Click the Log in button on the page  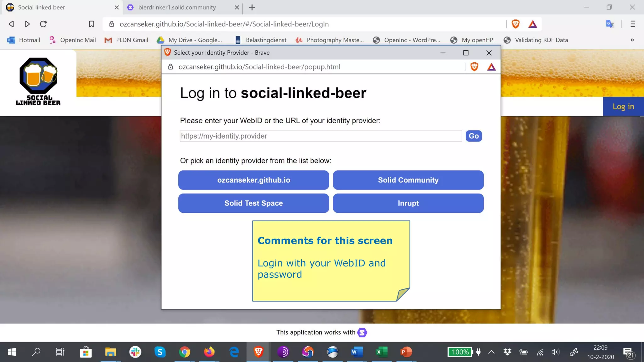coord(623,106)
